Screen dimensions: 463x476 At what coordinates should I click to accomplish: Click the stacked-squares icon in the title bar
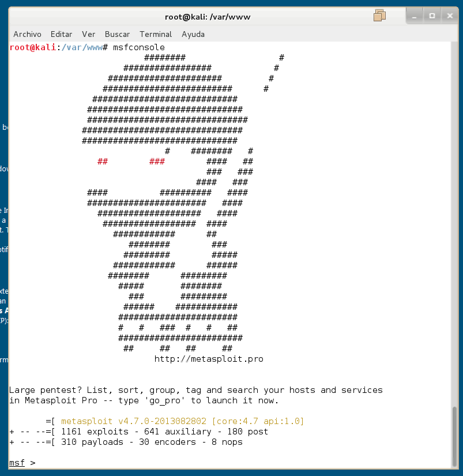pos(379,16)
